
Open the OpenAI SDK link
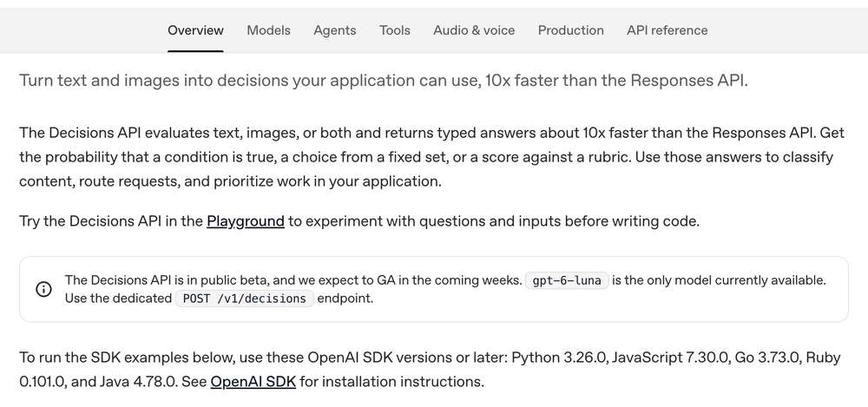click(253, 382)
